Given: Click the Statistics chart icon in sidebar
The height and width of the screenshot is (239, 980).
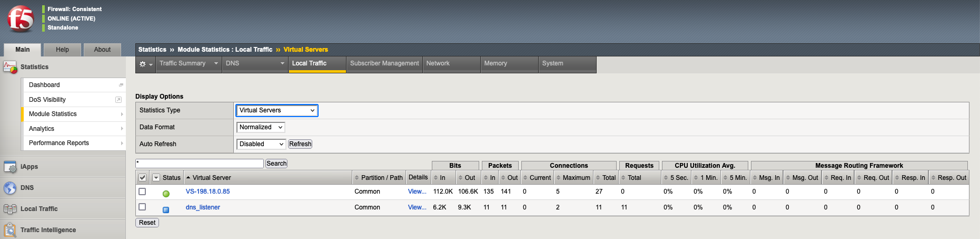Looking at the screenshot, I should click(10, 67).
